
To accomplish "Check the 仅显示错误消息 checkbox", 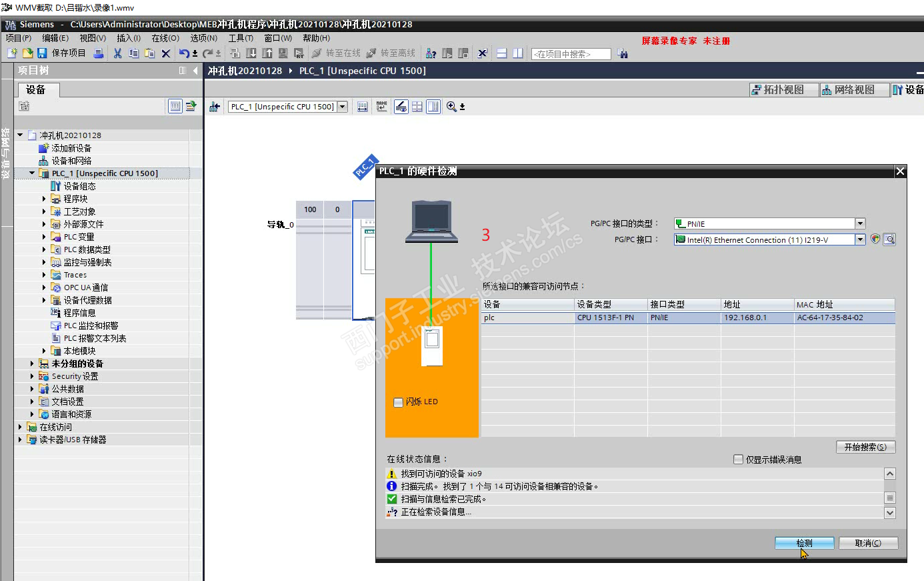I will point(738,460).
